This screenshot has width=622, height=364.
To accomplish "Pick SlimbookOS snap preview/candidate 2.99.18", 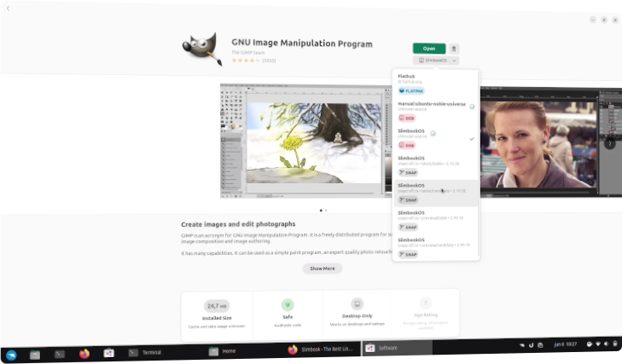I will pos(436,247).
